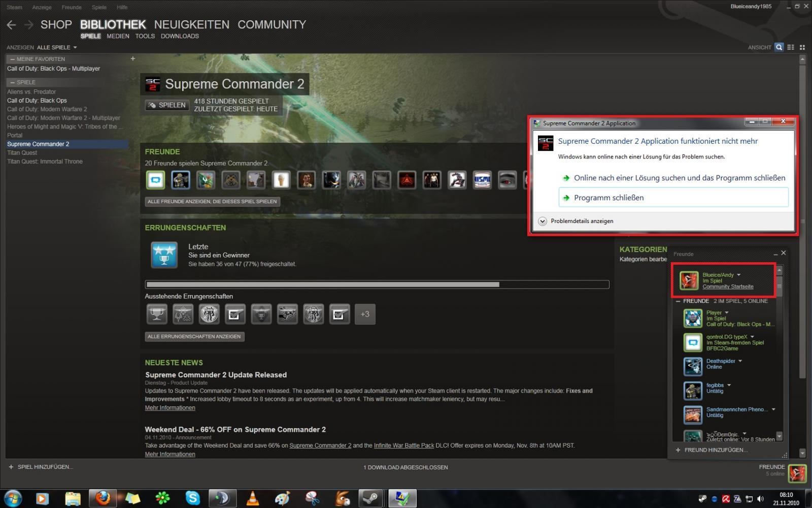Open the Hilfe menu

122,7
